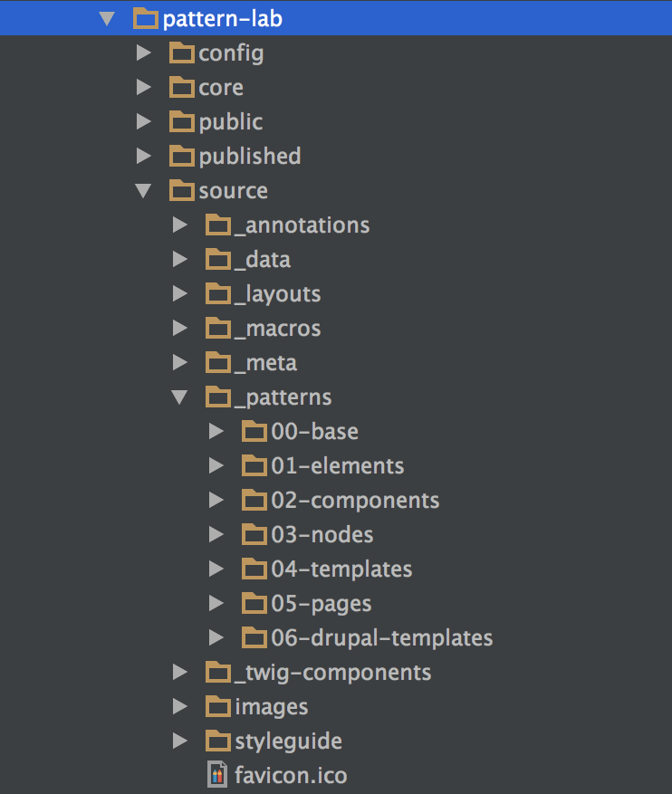Expand the published folder

pyautogui.click(x=144, y=156)
